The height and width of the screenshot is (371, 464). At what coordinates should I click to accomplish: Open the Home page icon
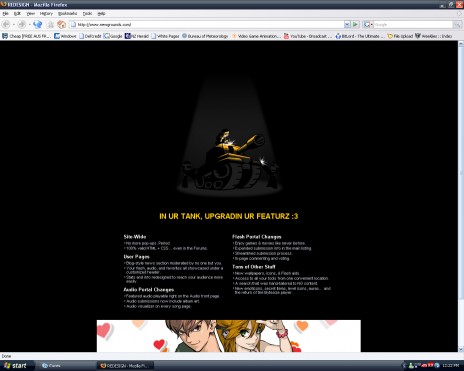click(x=61, y=24)
